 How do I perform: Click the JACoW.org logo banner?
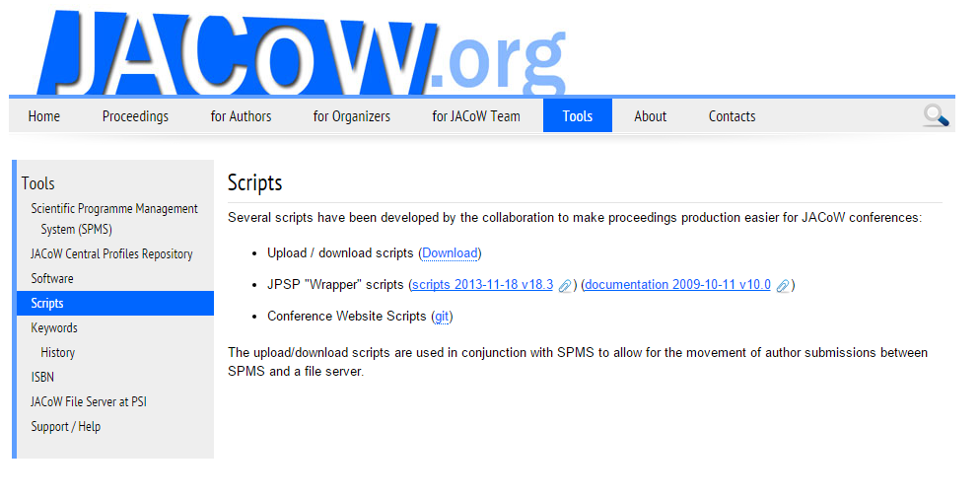click(301, 53)
